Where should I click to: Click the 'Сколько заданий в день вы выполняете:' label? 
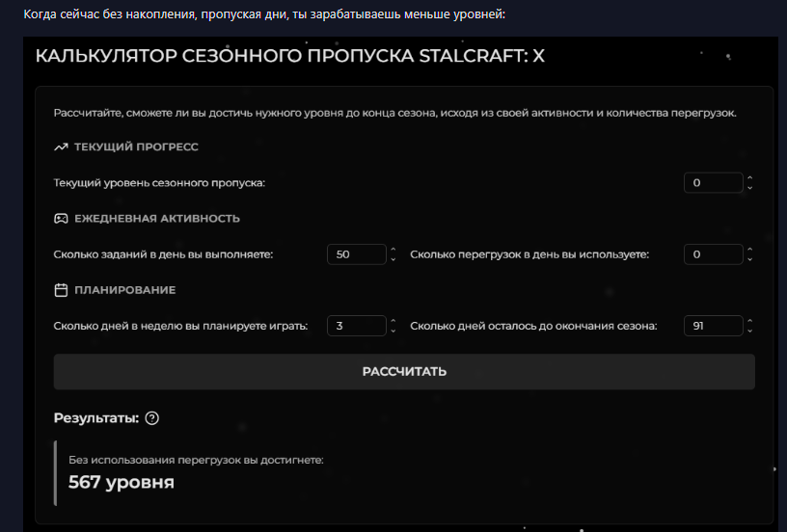(163, 254)
